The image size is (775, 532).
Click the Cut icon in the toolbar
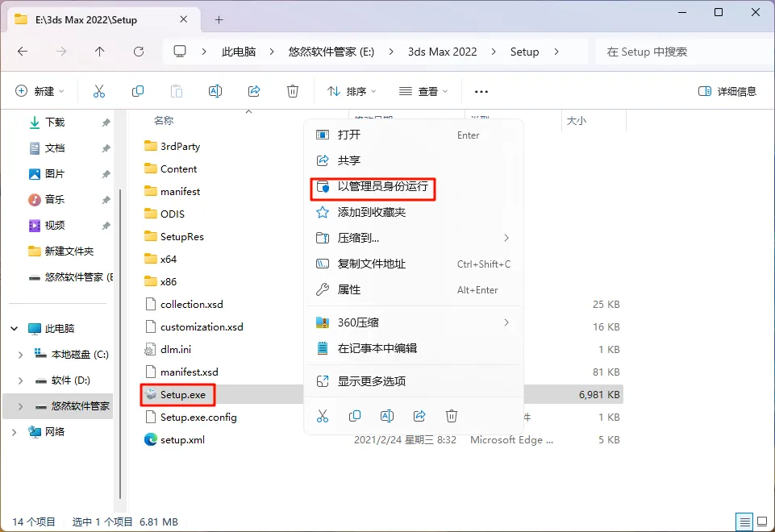(99, 91)
